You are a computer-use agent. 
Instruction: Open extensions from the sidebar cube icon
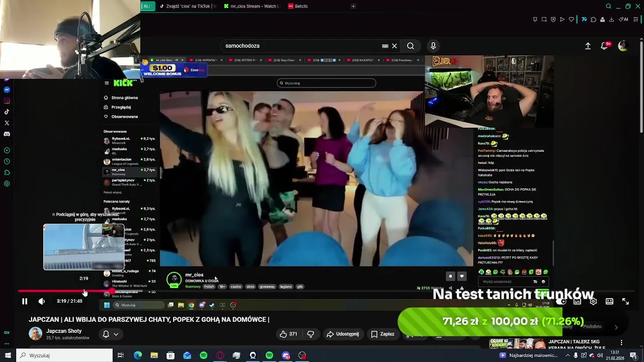click(7, 172)
